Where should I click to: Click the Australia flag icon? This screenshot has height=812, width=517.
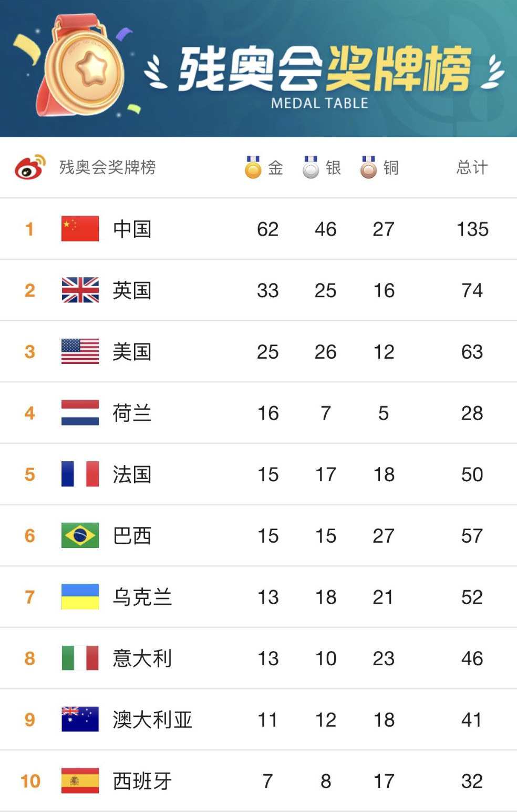coord(80,719)
